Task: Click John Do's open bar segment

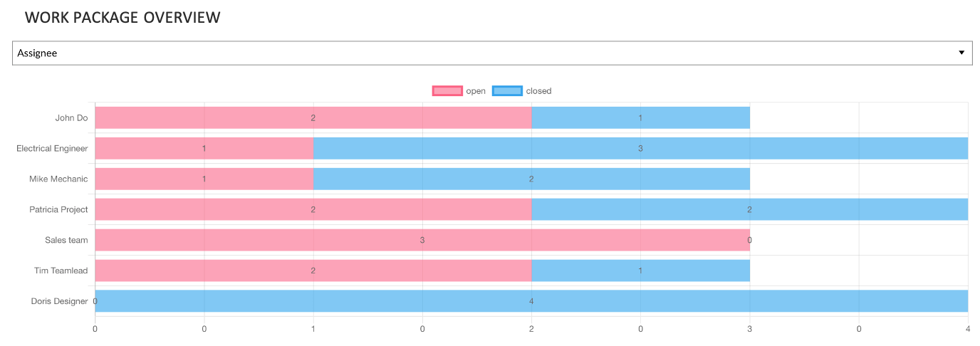Action: pos(313,117)
